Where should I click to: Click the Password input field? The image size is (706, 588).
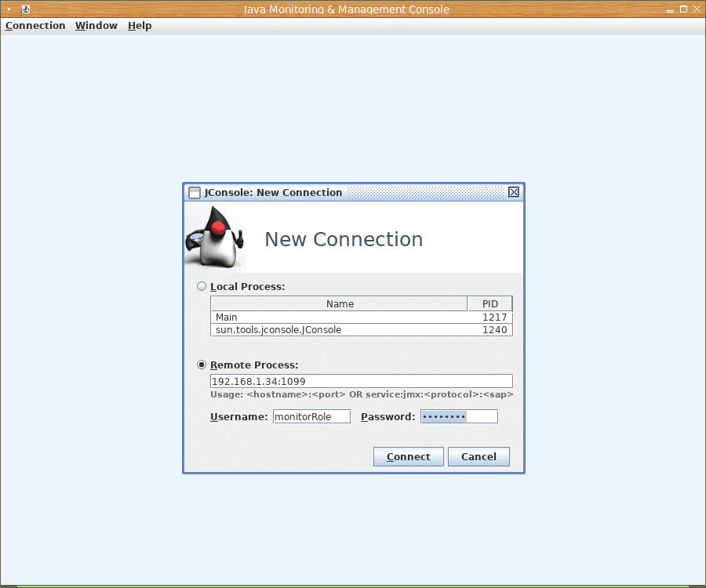tap(459, 416)
